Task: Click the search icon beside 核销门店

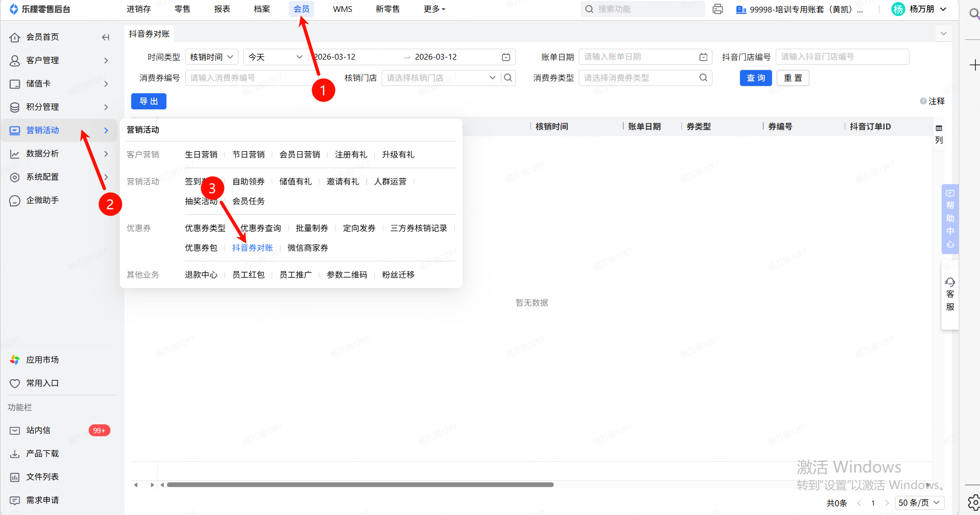Action: click(508, 78)
